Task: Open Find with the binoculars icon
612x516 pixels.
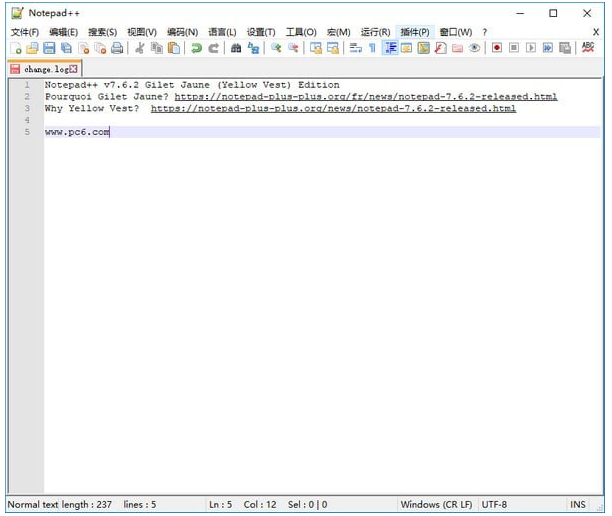Action: 236,48
